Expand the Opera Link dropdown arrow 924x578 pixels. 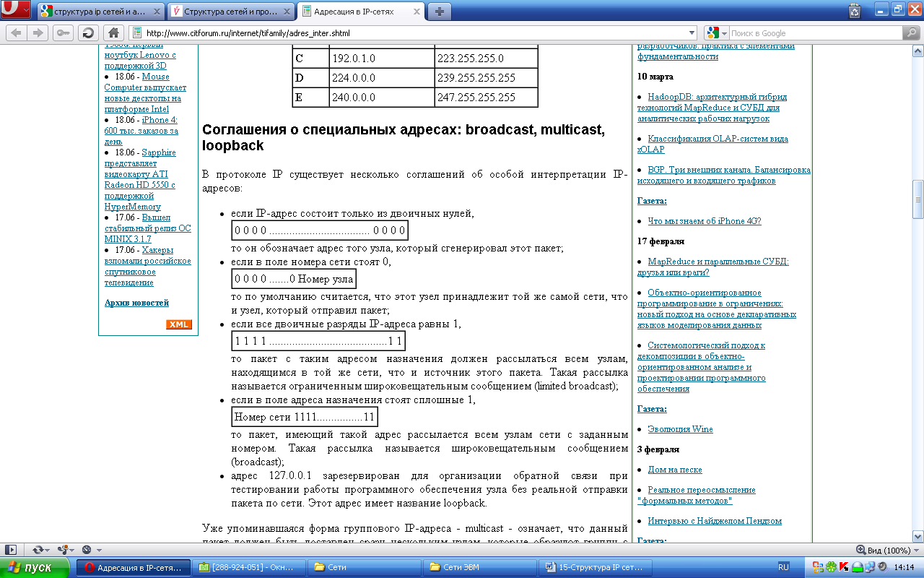pyautogui.click(x=48, y=551)
